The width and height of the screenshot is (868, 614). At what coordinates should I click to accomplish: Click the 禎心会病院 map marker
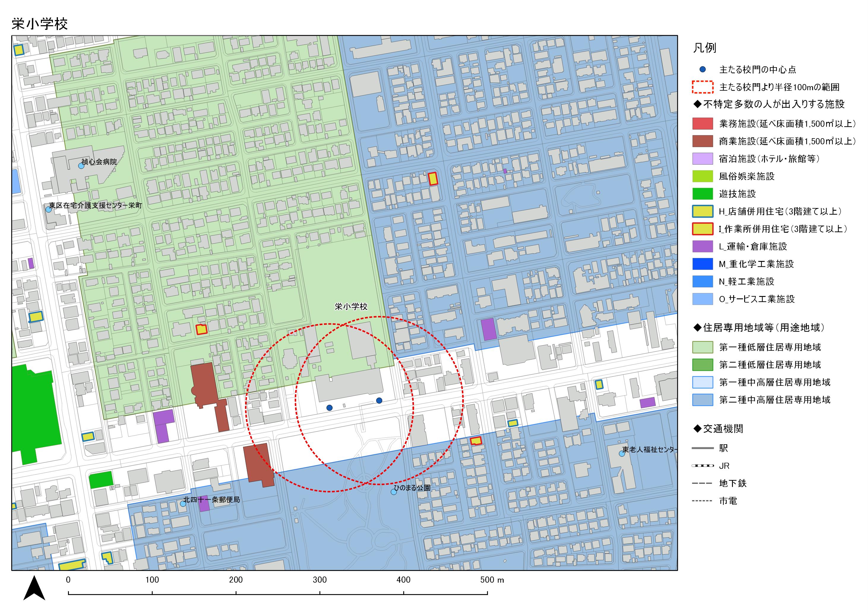81,166
